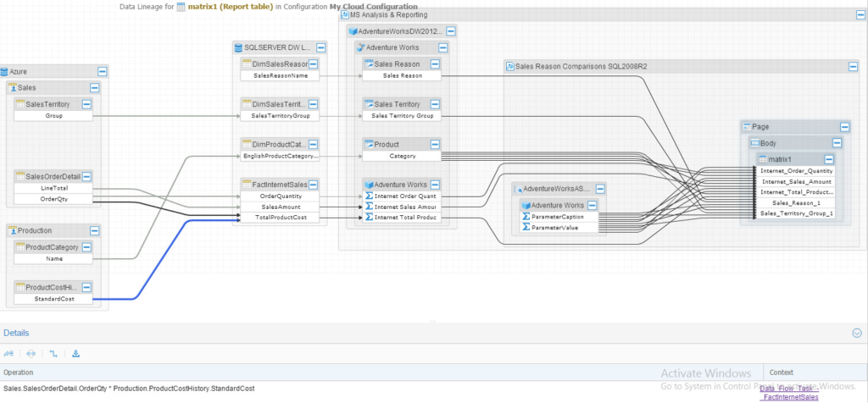Select the StandardCost column node
868x403 pixels.
coord(53,299)
